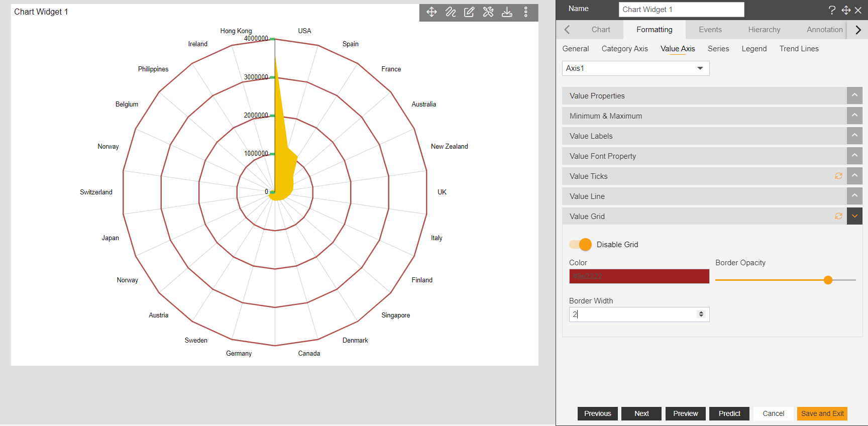Screen dimensions: 868x426
Task: Click the Cancel button
Action: coord(773,413)
